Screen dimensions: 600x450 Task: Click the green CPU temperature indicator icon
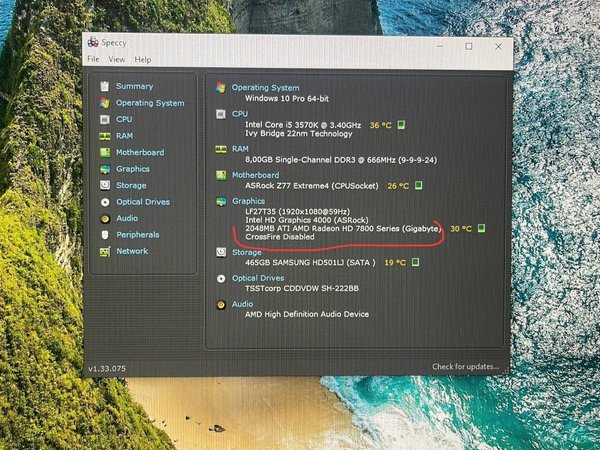click(x=401, y=126)
